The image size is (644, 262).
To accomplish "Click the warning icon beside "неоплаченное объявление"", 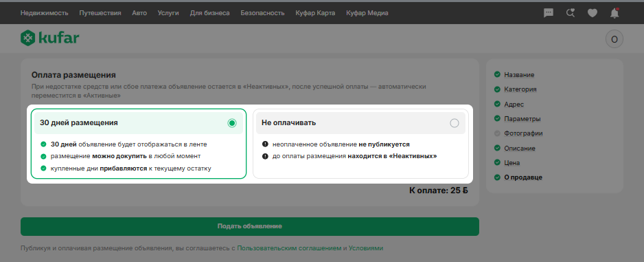I will click(x=265, y=144).
